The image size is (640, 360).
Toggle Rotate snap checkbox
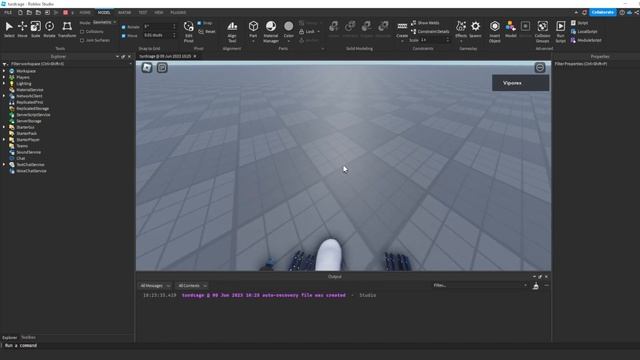click(124, 27)
